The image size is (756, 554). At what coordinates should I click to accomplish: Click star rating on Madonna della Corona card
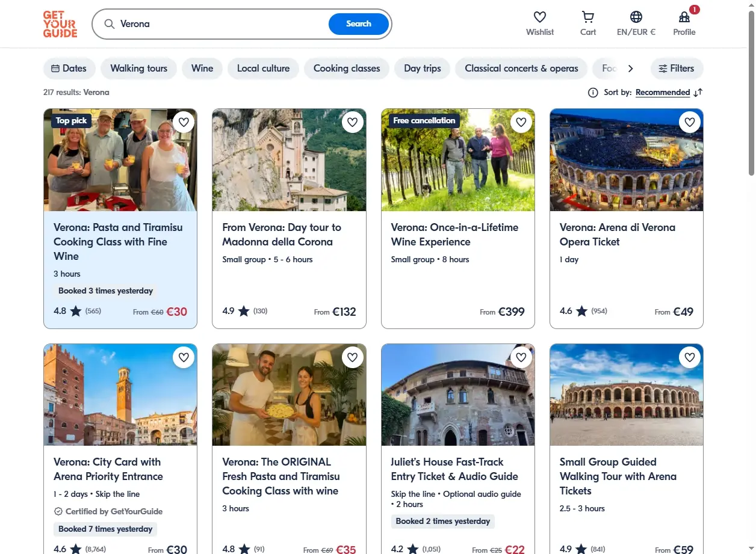coord(244,311)
